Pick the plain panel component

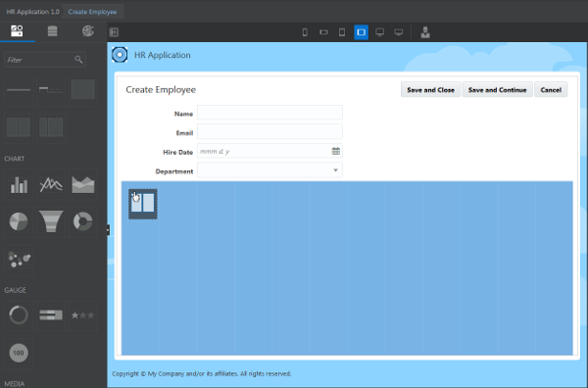tap(83, 89)
